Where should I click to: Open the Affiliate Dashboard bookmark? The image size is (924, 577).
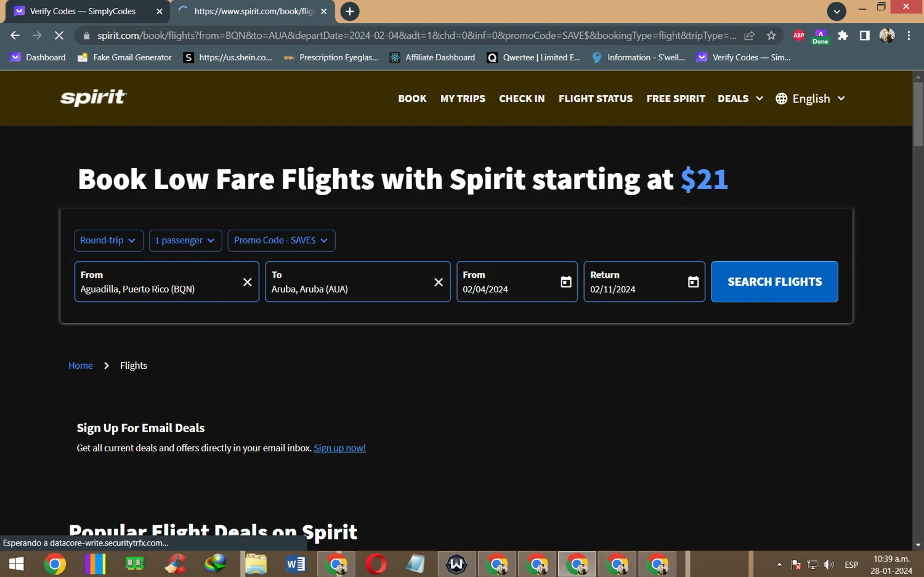tap(433, 57)
